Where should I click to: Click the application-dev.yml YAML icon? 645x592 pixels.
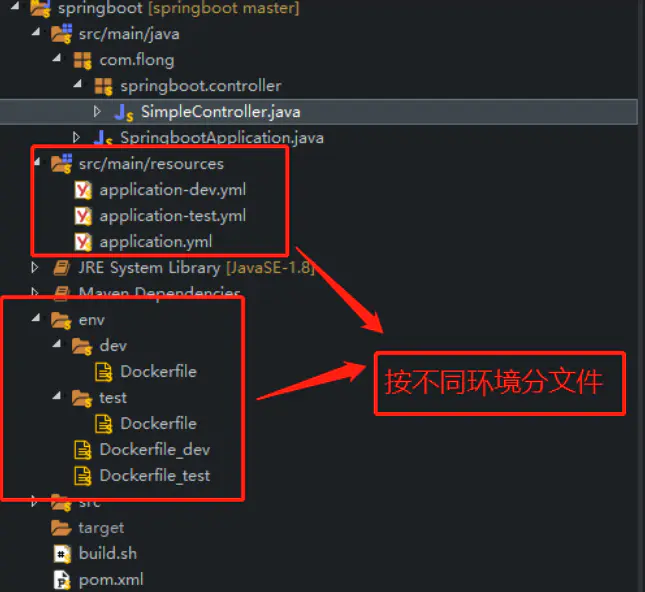pos(83,190)
